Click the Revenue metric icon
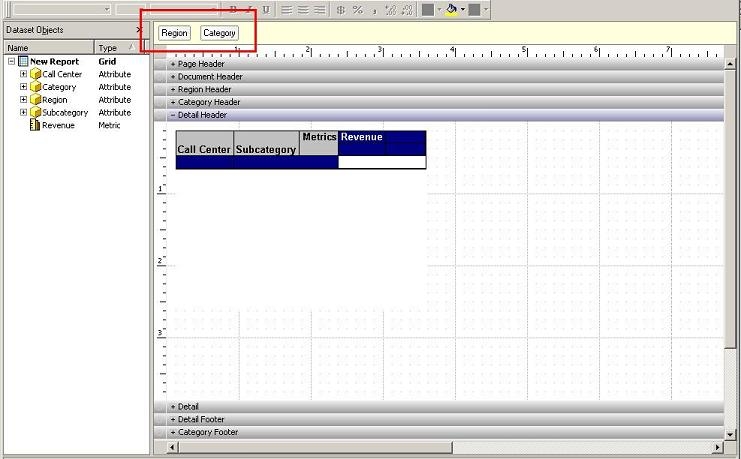Image resolution: width=741 pixels, height=459 pixels. (x=35, y=126)
